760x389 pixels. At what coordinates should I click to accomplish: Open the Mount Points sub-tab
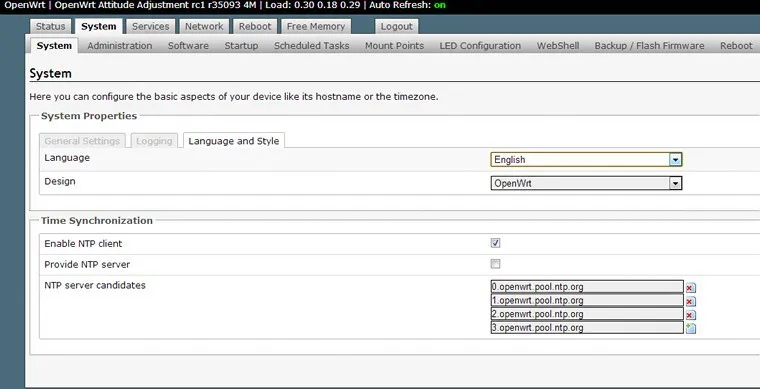click(395, 46)
